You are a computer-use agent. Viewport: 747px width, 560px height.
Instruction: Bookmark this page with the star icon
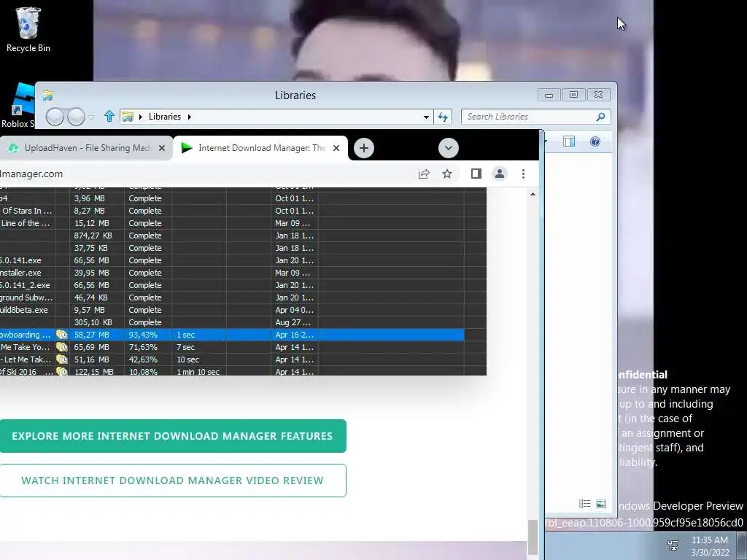pos(447,174)
